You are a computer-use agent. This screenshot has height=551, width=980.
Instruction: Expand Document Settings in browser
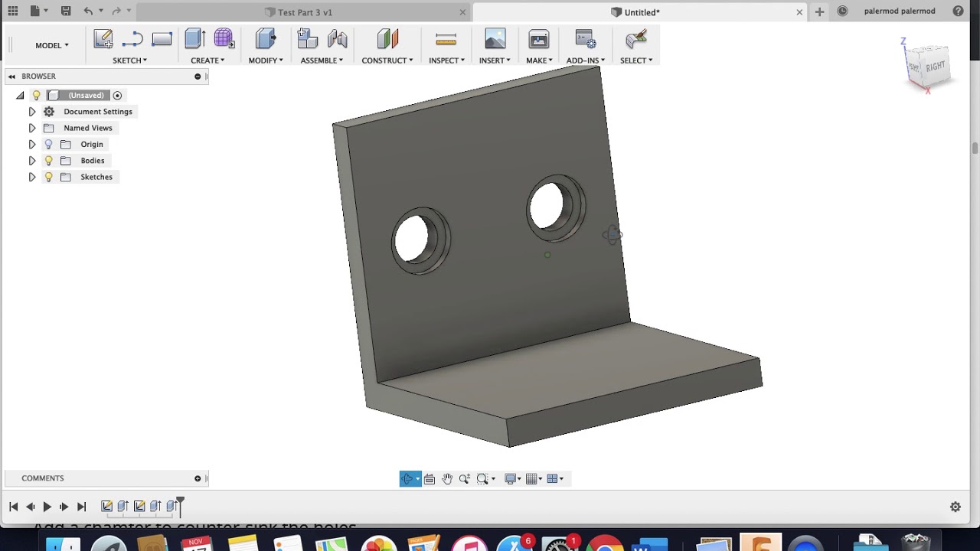pos(32,112)
